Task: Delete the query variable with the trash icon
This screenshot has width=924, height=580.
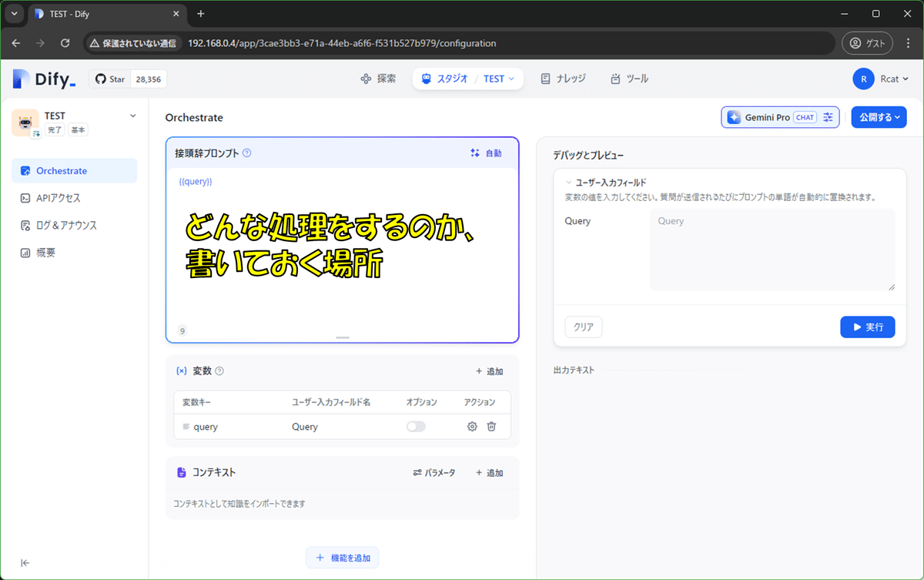Action: (491, 426)
